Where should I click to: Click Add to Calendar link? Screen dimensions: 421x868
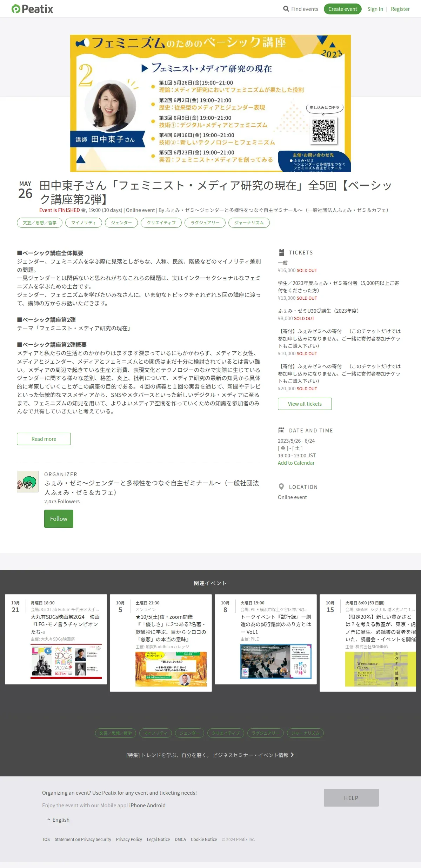point(296,463)
